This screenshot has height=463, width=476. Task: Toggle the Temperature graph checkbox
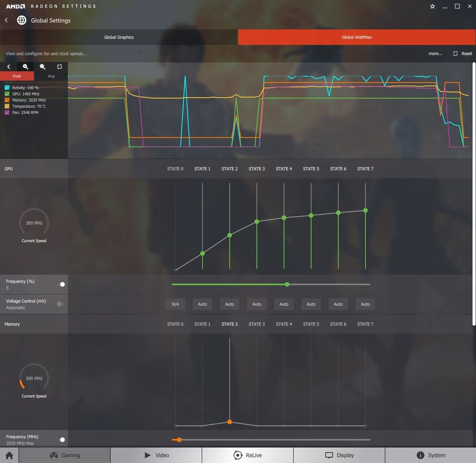click(x=7, y=106)
